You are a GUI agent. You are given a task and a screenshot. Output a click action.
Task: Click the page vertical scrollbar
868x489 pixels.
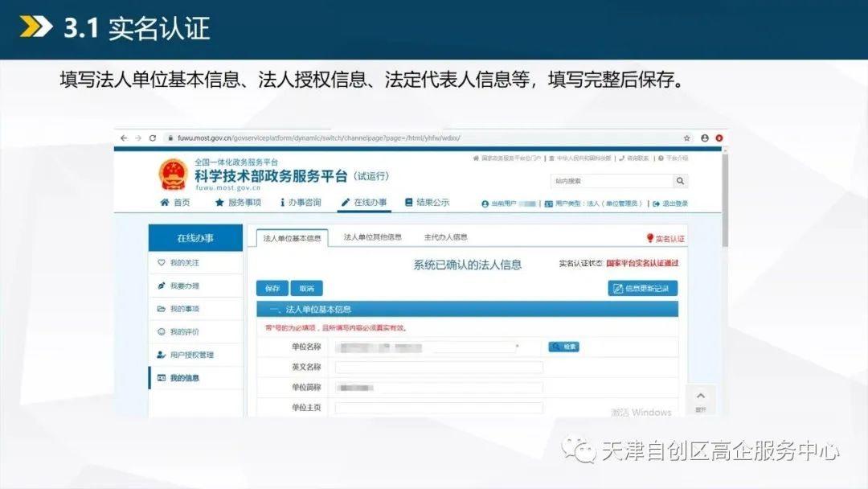click(x=725, y=200)
